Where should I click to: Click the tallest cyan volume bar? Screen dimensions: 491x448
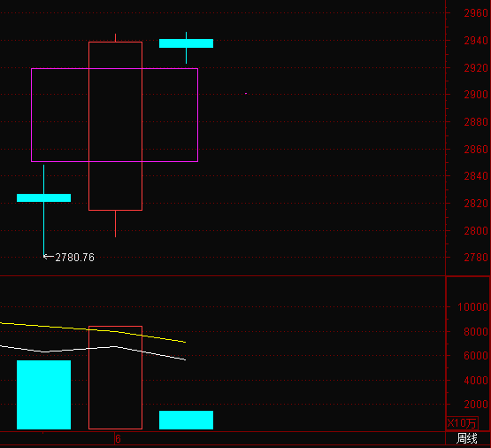click(44, 395)
